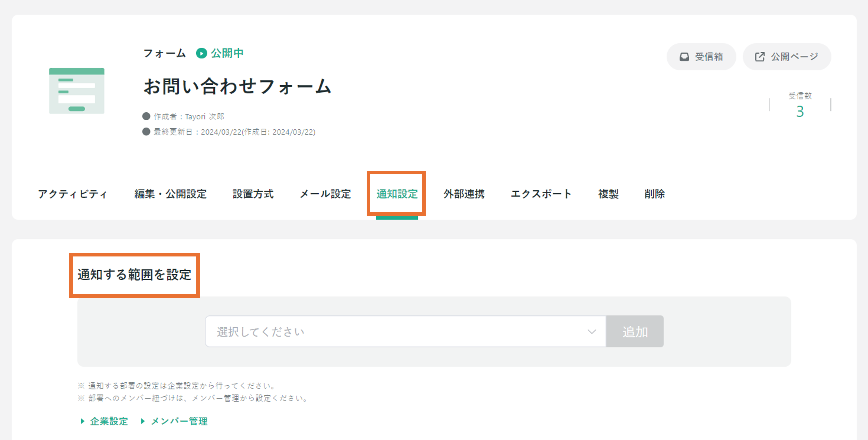Image resolution: width=868 pixels, height=440 pixels.
Task: Select the 削除 tab
Action: [x=654, y=194]
